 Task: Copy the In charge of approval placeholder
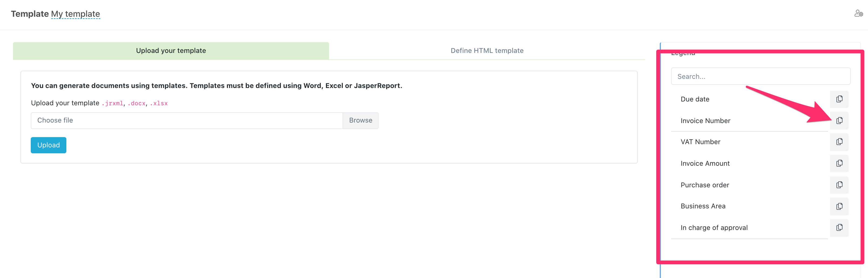tap(839, 228)
